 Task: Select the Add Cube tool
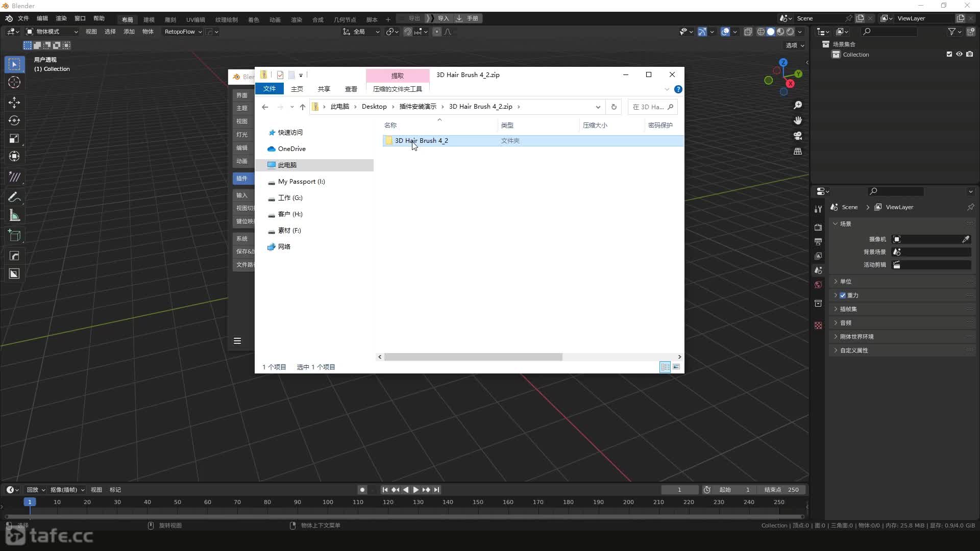click(14, 235)
